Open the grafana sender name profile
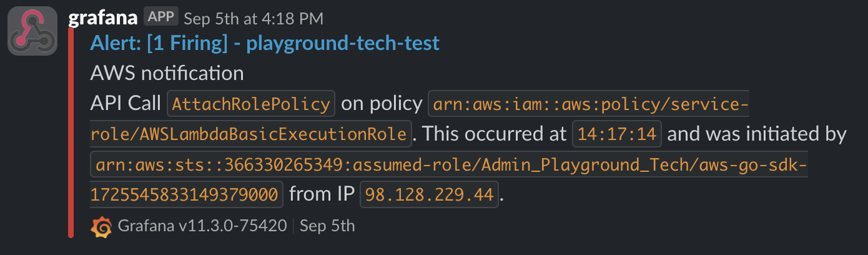Image resolution: width=868 pixels, height=255 pixels. click(x=102, y=18)
